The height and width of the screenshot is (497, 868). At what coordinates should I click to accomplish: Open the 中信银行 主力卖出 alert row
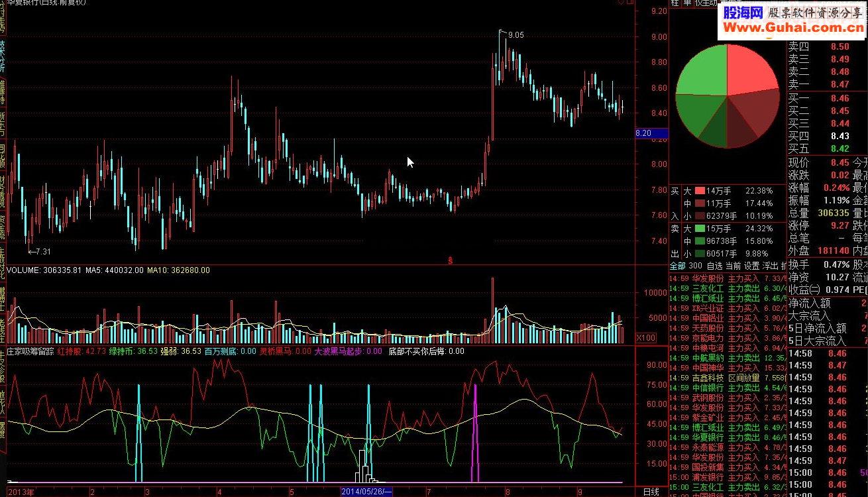point(728,388)
